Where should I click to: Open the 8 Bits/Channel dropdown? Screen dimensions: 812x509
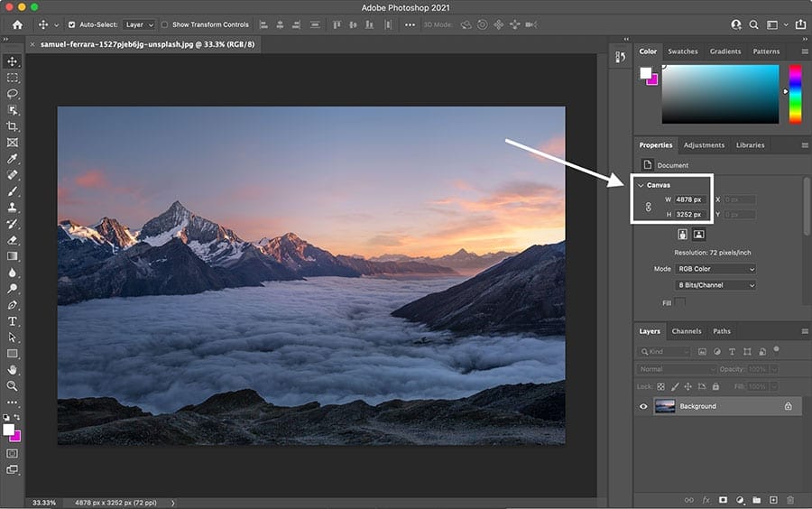715,285
